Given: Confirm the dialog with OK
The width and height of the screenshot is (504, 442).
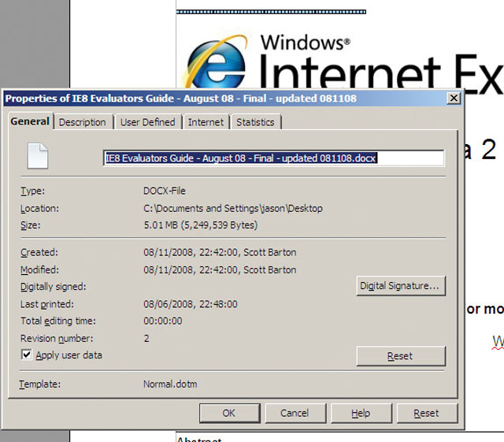Looking at the screenshot, I should tap(228, 413).
